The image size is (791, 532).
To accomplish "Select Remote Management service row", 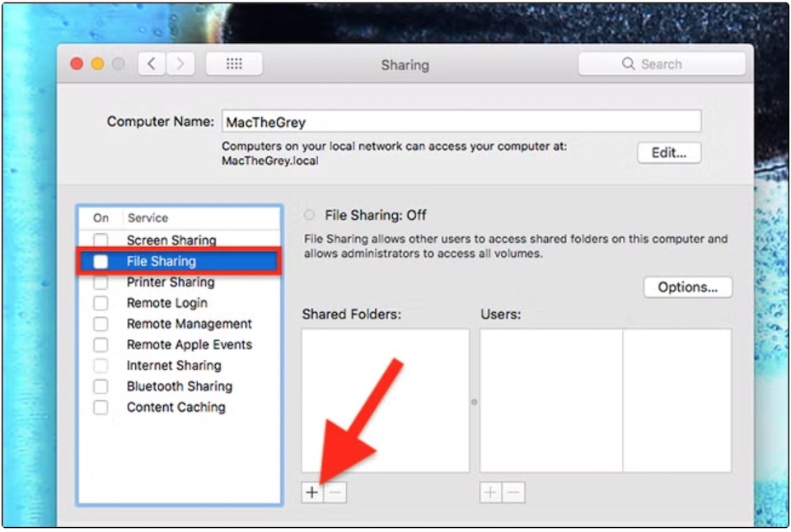I will pyautogui.click(x=179, y=324).
